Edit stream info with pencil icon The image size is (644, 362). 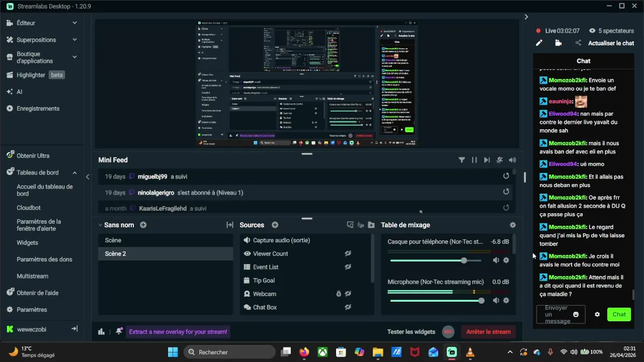coord(539,43)
